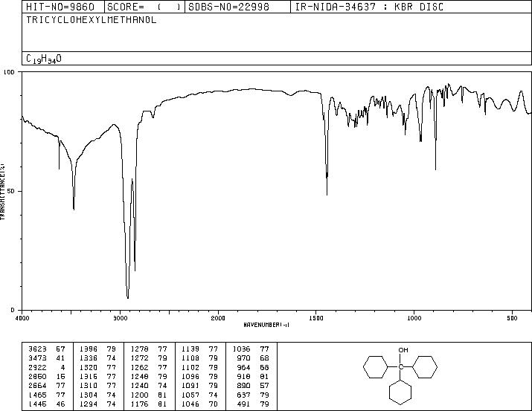This screenshot has width=532, height=411.
Task: Select peak table entry 1396
Action: click(97, 349)
